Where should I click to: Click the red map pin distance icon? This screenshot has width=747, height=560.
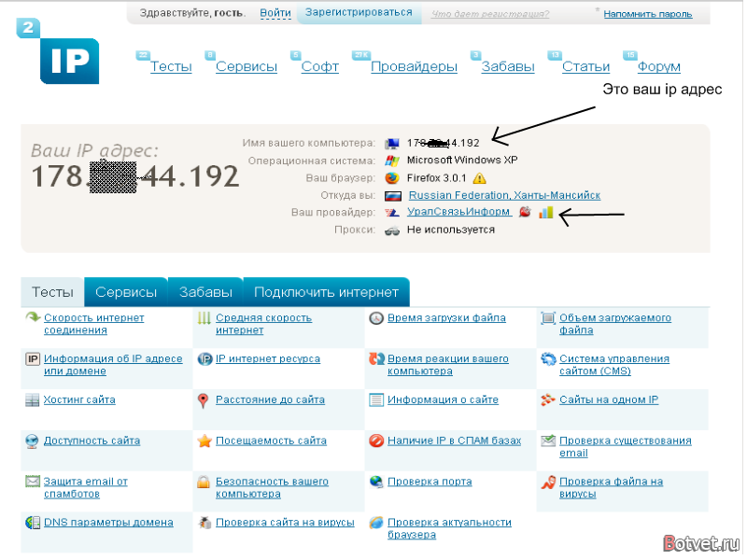coord(204,401)
